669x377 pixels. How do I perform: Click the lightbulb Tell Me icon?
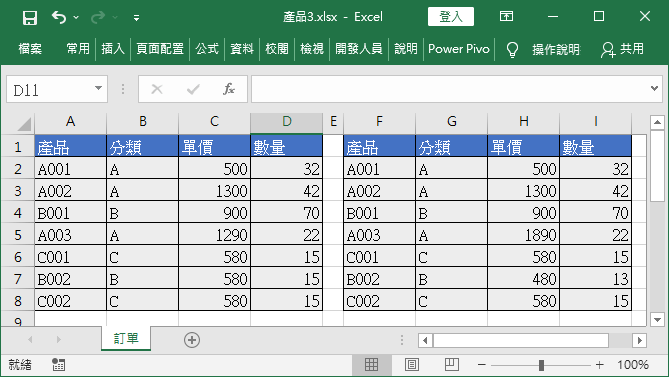(512, 49)
